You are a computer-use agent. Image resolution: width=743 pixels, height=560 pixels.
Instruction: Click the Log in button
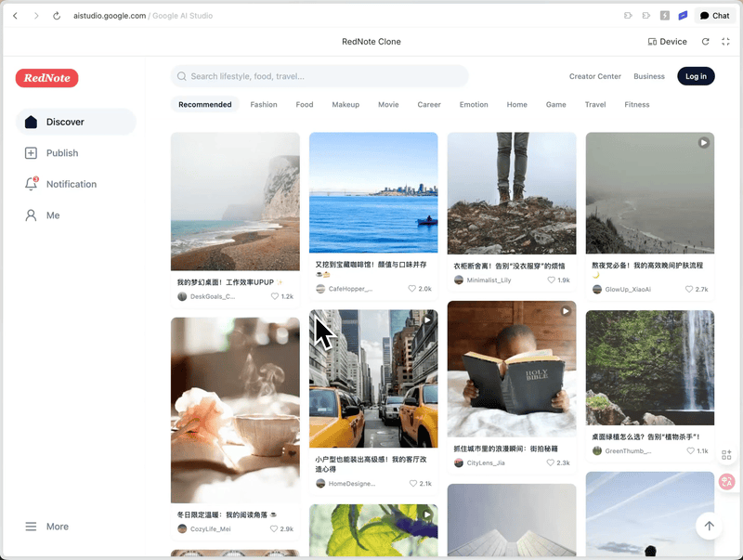click(696, 75)
